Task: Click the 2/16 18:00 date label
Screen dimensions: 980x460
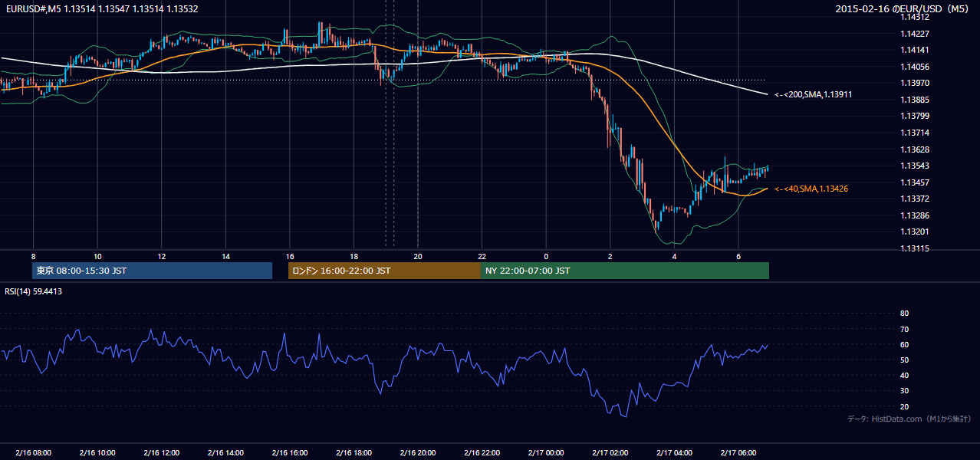Action: tap(354, 453)
